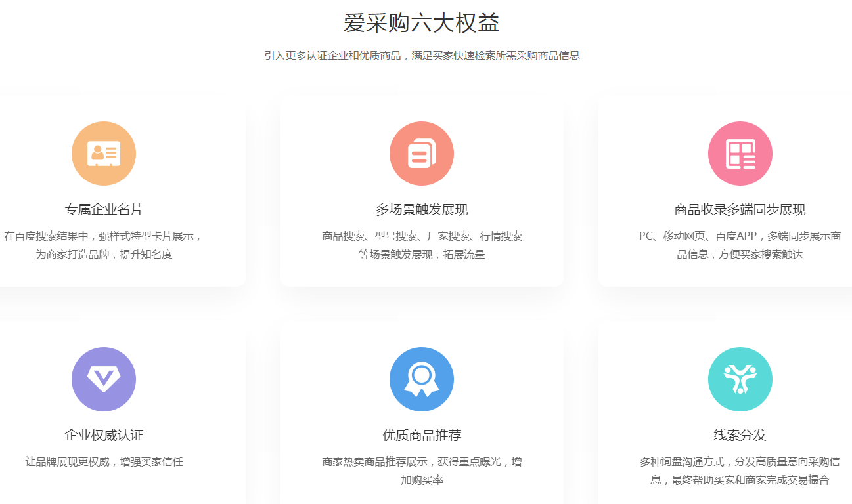The image size is (852, 504).
Task: Click the coral stacked documents icon
Action: pos(422,154)
